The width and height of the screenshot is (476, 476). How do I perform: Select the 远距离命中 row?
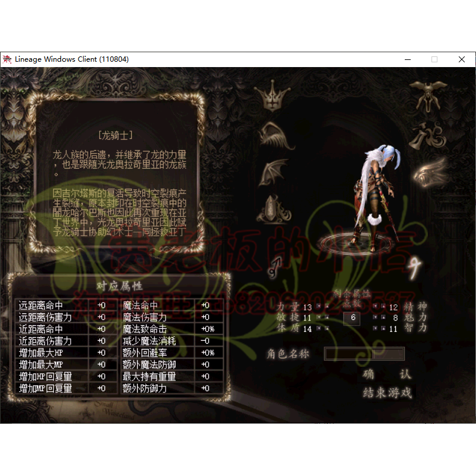pyautogui.click(x=66, y=306)
